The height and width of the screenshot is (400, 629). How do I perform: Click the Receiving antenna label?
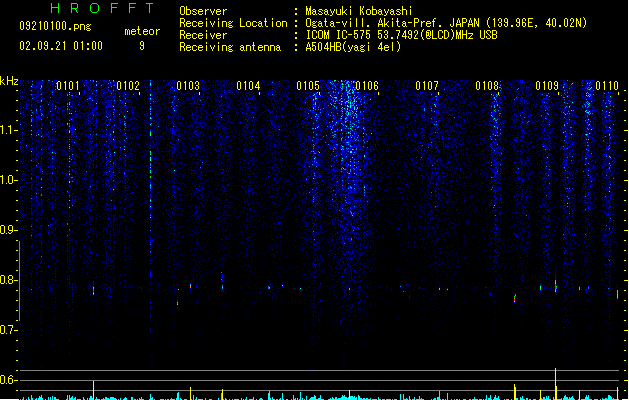230,47
